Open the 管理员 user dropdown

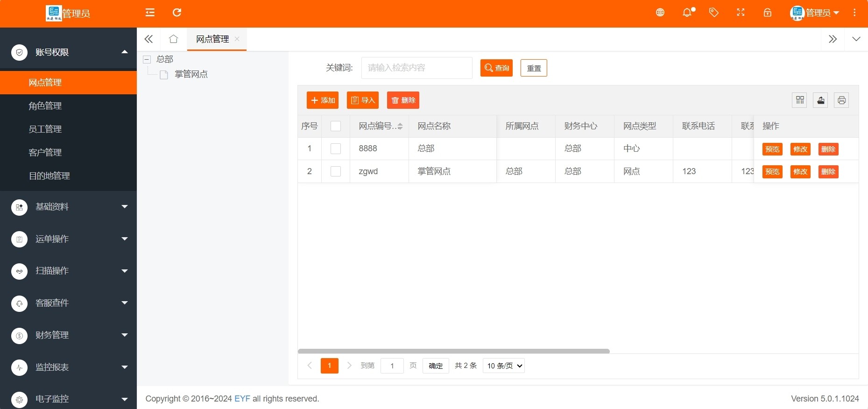(x=815, y=13)
